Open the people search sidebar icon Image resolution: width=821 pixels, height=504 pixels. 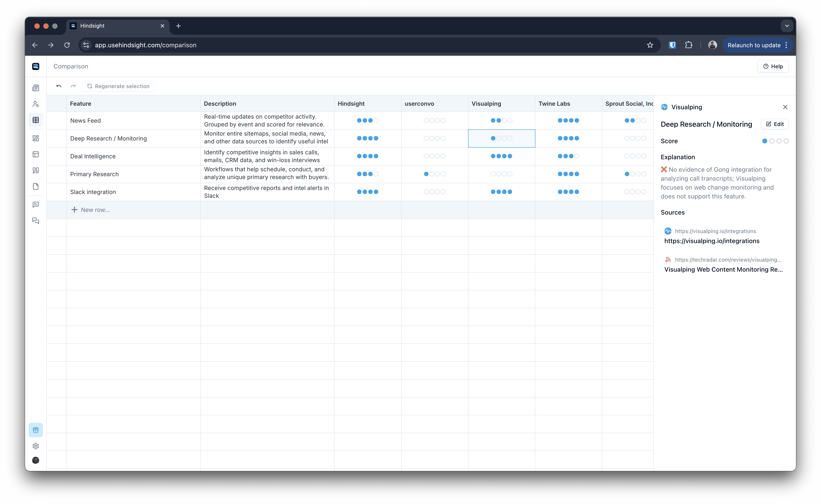pos(36,104)
